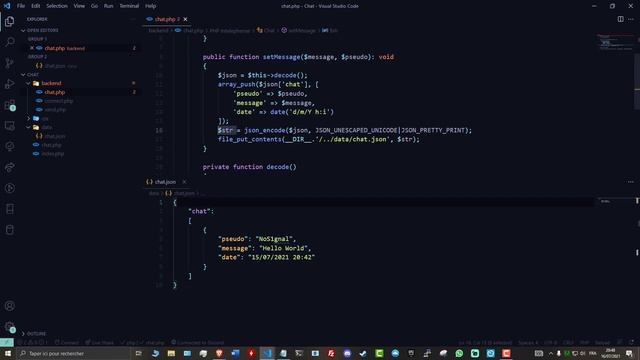The image size is (640, 360).
Task: Close the chat.json editor tab
Action: pyautogui.click(x=184, y=182)
